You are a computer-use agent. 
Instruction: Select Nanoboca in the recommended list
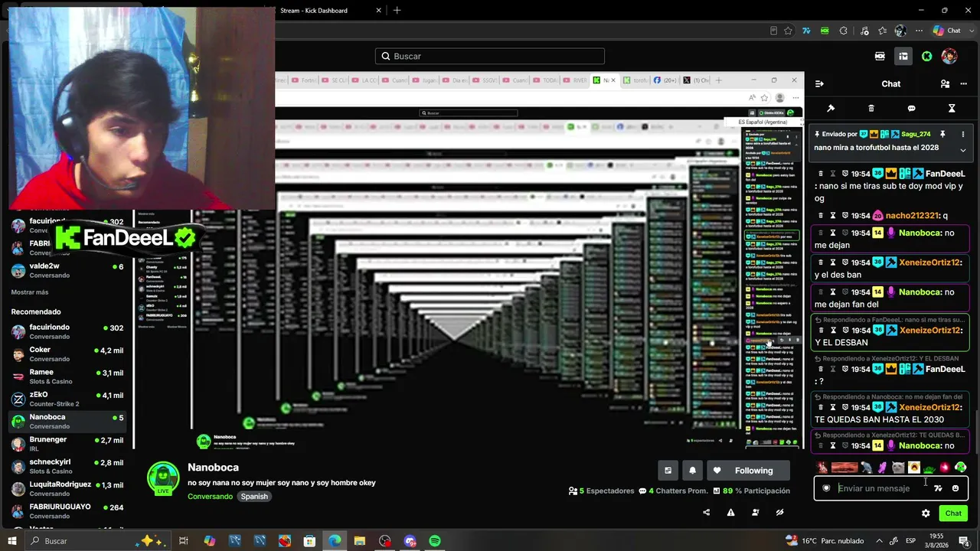(x=67, y=422)
